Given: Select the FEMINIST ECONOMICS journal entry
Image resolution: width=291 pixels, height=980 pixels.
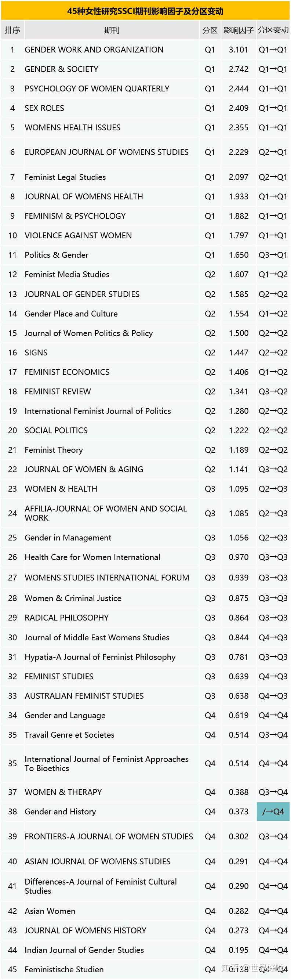Looking at the screenshot, I should click(67, 372).
